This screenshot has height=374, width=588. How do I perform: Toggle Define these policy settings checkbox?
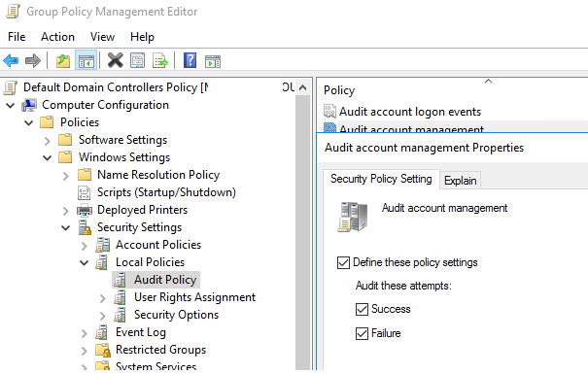pos(343,262)
